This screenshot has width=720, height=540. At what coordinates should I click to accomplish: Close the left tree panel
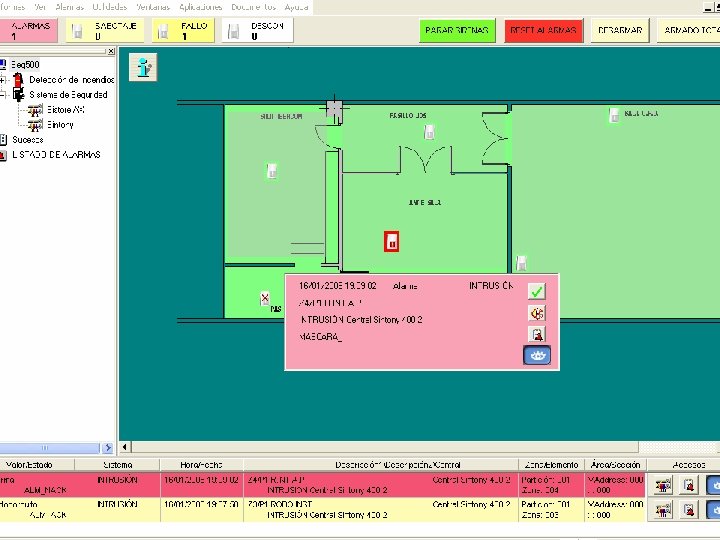click(x=111, y=51)
